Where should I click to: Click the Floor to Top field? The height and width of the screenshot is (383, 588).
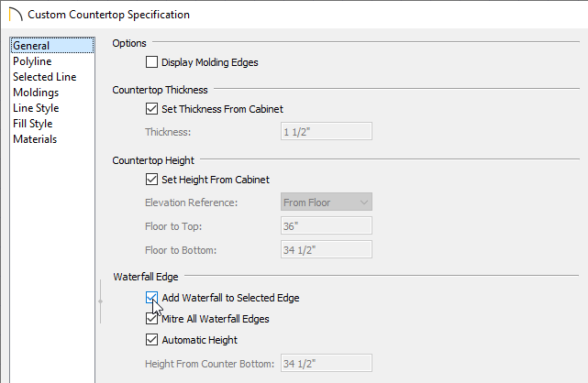pyautogui.click(x=327, y=225)
